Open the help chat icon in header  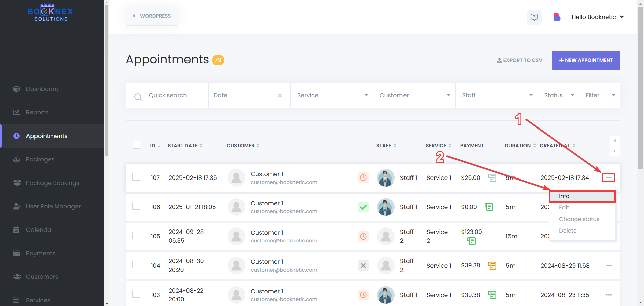(534, 17)
